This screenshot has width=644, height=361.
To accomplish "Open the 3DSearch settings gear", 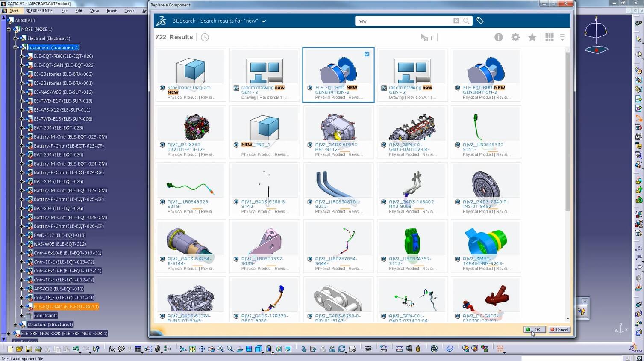I will [515, 37].
